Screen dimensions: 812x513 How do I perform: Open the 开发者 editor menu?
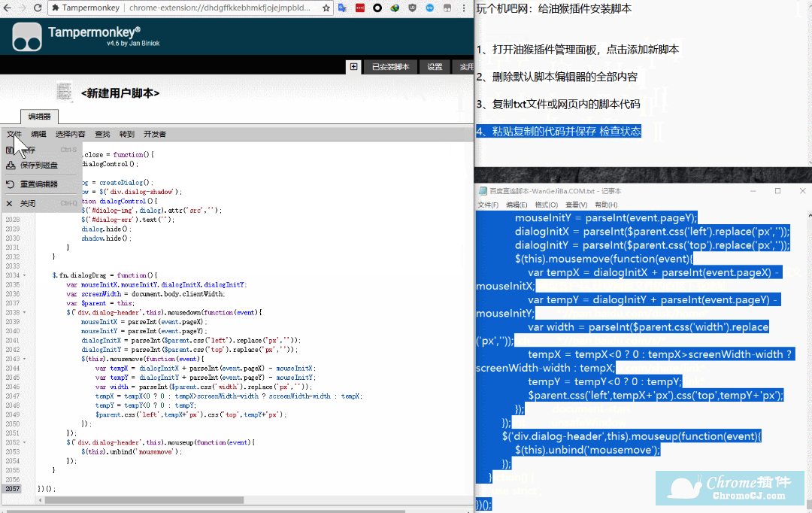coord(155,135)
